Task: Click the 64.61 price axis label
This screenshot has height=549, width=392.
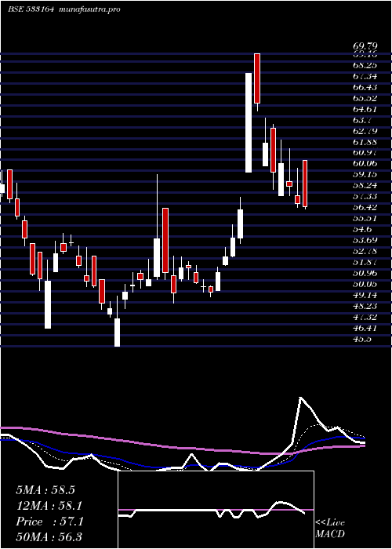Action: coord(365,109)
